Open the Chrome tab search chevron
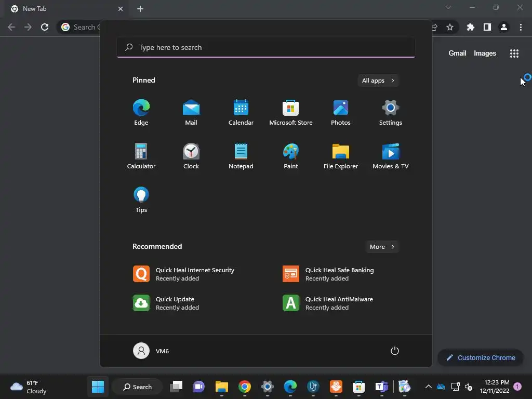The image size is (532, 399). click(448, 7)
